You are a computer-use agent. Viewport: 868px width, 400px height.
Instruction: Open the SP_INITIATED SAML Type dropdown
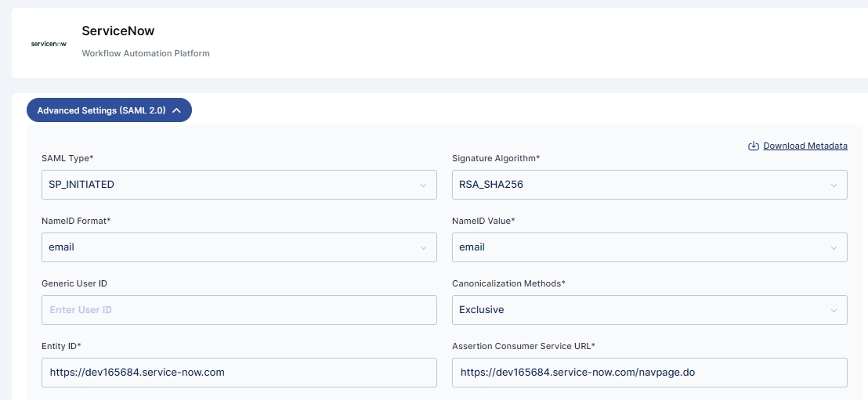click(x=239, y=185)
